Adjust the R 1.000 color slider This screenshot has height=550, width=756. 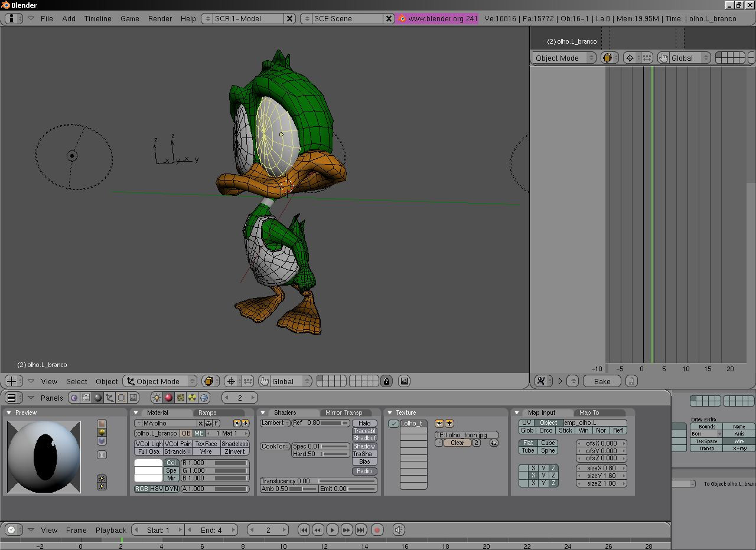tap(215, 463)
